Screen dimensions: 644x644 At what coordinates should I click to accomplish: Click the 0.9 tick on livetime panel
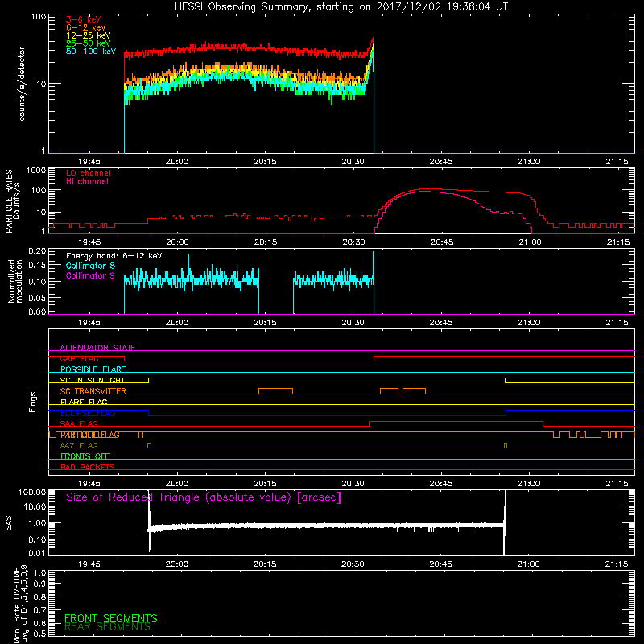coord(40,584)
